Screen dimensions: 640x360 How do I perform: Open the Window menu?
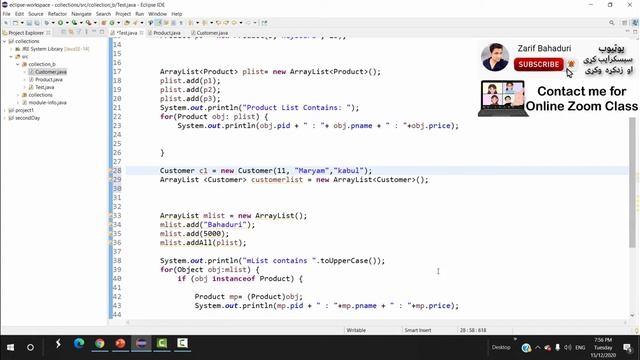tap(157, 14)
